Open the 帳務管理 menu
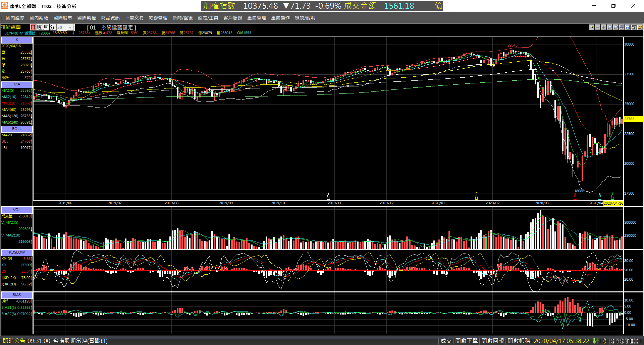Screen dimensions: 644x345 coord(158,18)
